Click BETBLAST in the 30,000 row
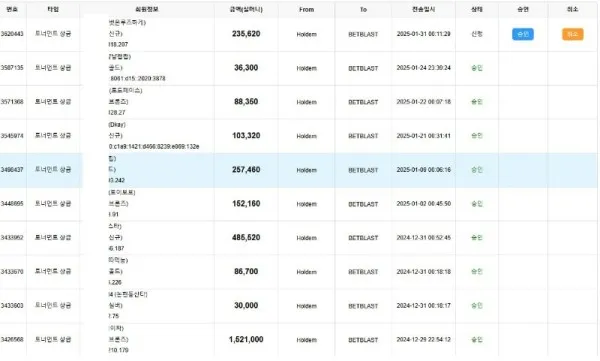Screen dimensions: 600x361 click(x=363, y=306)
